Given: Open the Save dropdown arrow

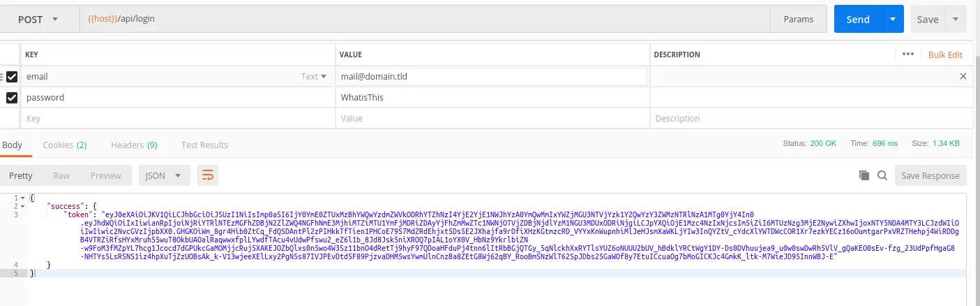Looking at the screenshot, I should (955, 20).
